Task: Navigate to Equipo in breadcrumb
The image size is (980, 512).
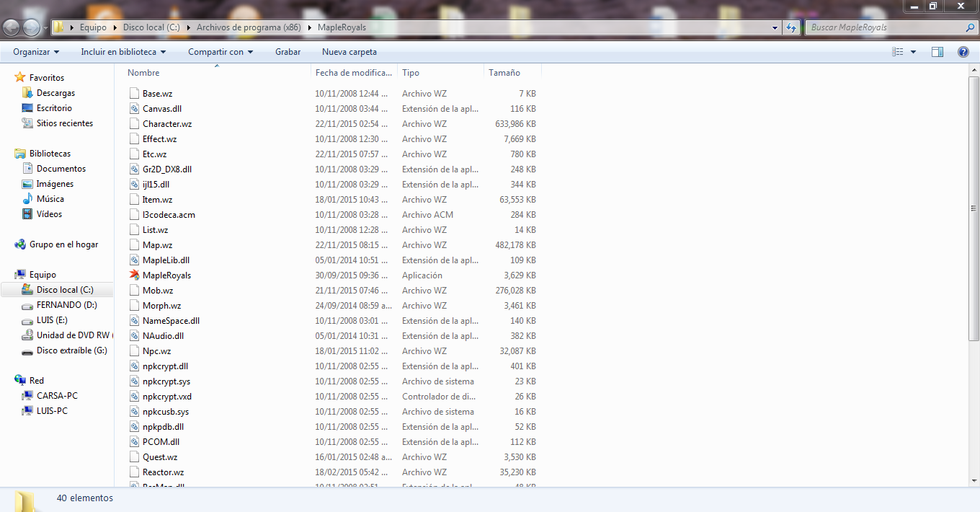Action: tap(93, 27)
